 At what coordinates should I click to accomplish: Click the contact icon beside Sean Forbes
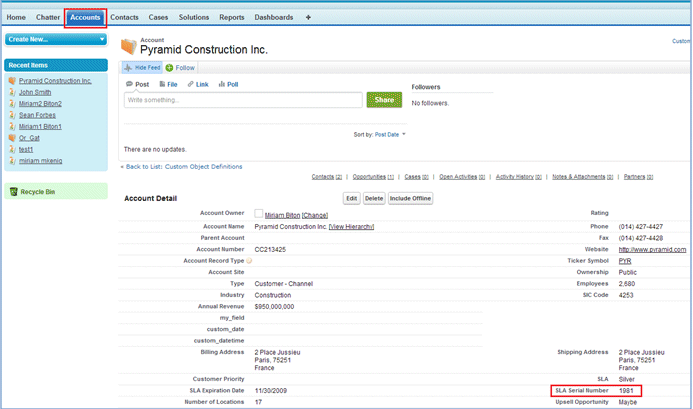tap(12, 115)
